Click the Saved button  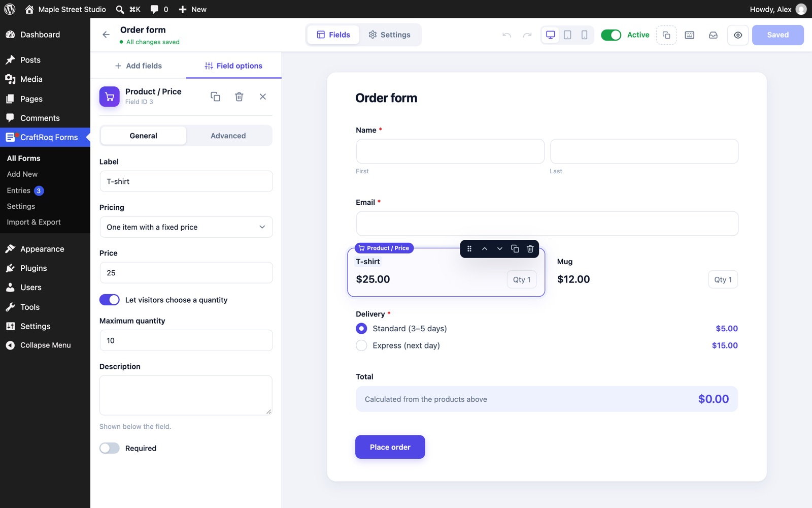(x=778, y=35)
